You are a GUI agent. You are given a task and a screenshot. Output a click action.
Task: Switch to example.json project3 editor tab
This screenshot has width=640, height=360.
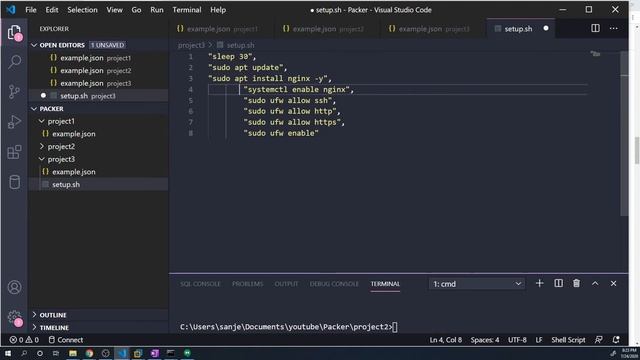(433, 29)
